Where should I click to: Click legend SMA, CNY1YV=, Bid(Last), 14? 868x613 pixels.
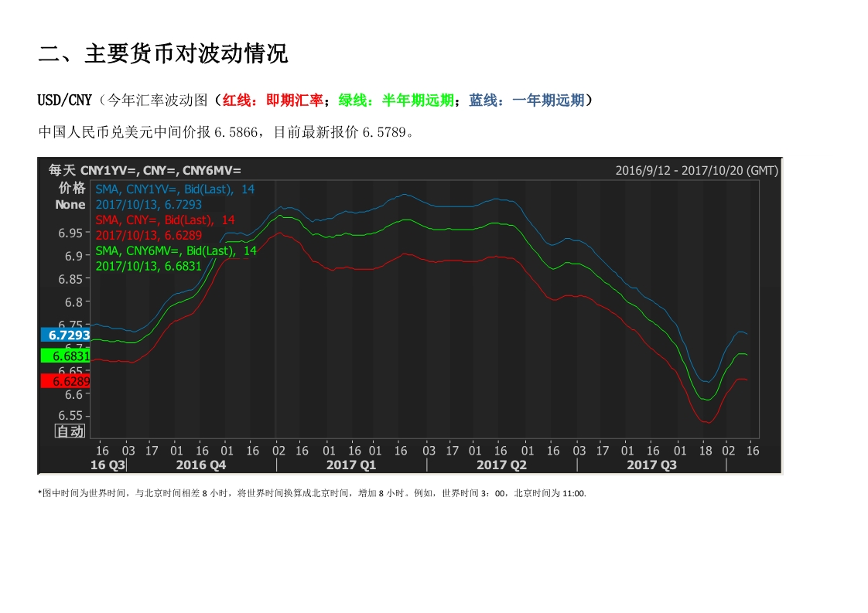tap(175, 189)
